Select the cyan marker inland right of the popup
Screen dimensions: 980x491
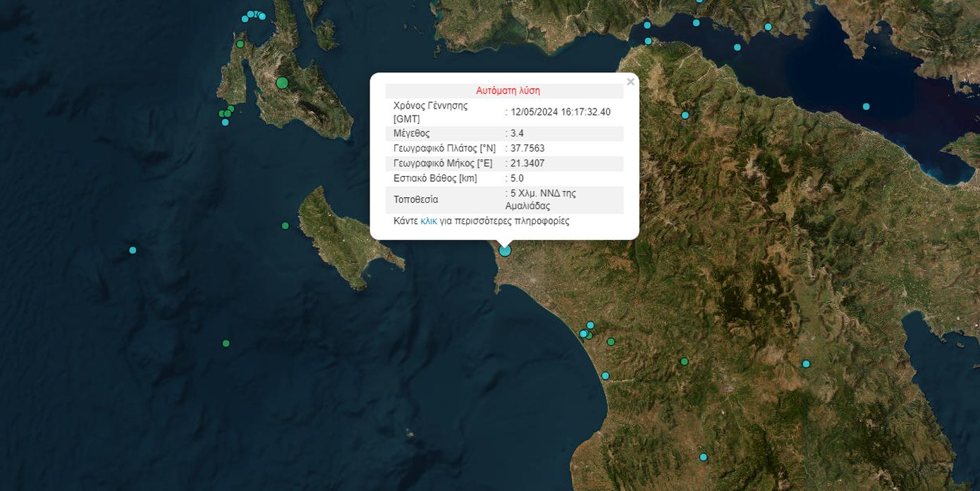[685, 115]
